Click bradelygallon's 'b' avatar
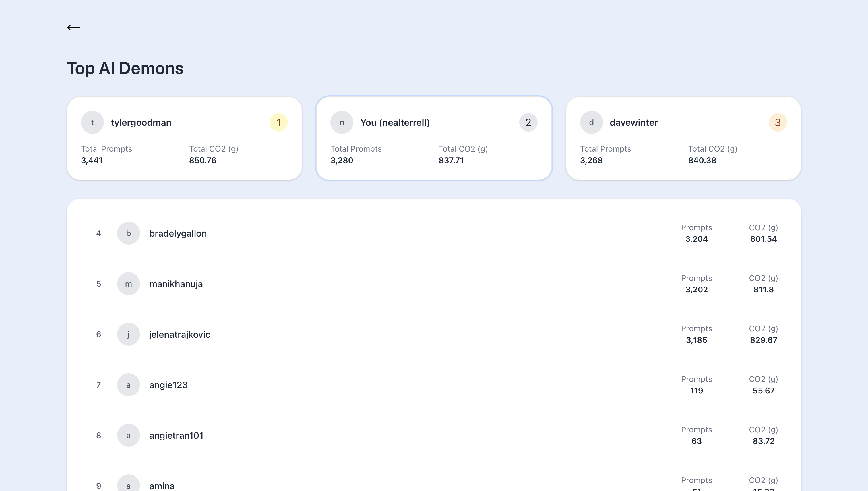The width and height of the screenshot is (868, 491). 128,233
